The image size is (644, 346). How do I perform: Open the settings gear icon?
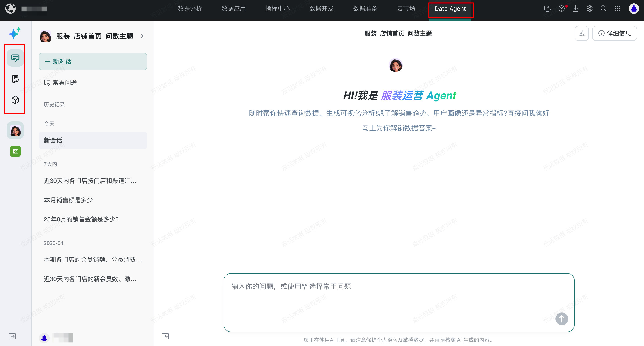tap(589, 9)
